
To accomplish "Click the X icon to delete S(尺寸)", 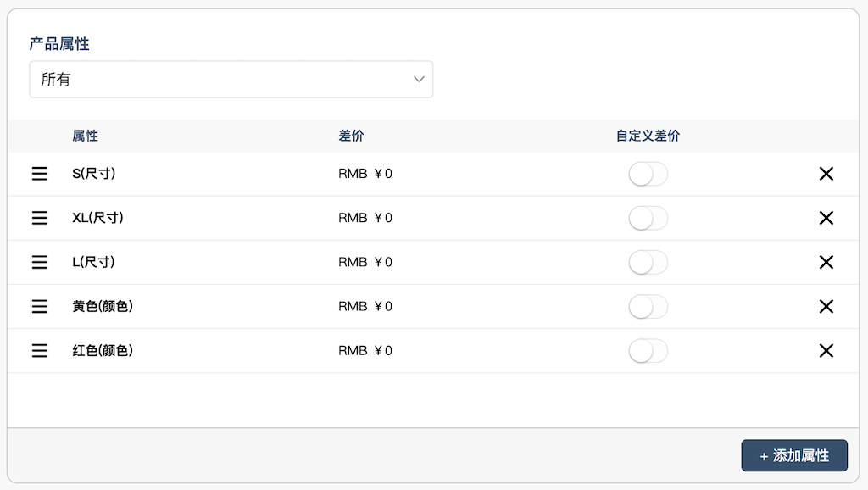I will pyautogui.click(x=826, y=174).
